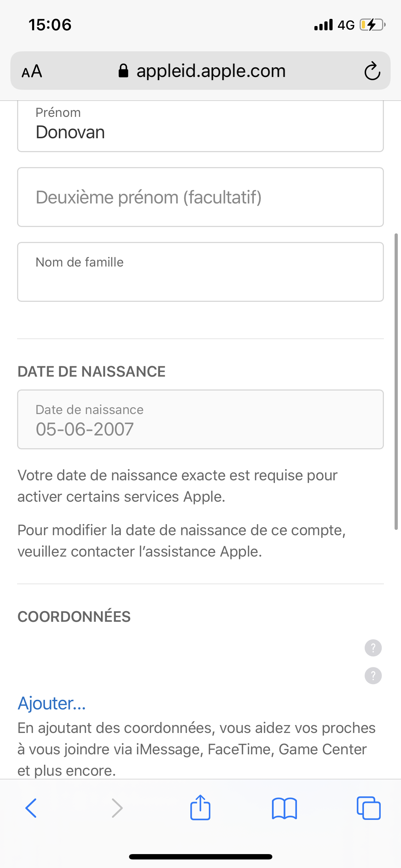Go back with the back arrow
The height and width of the screenshot is (868, 401).
pyautogui.click(x=31, y=808)
